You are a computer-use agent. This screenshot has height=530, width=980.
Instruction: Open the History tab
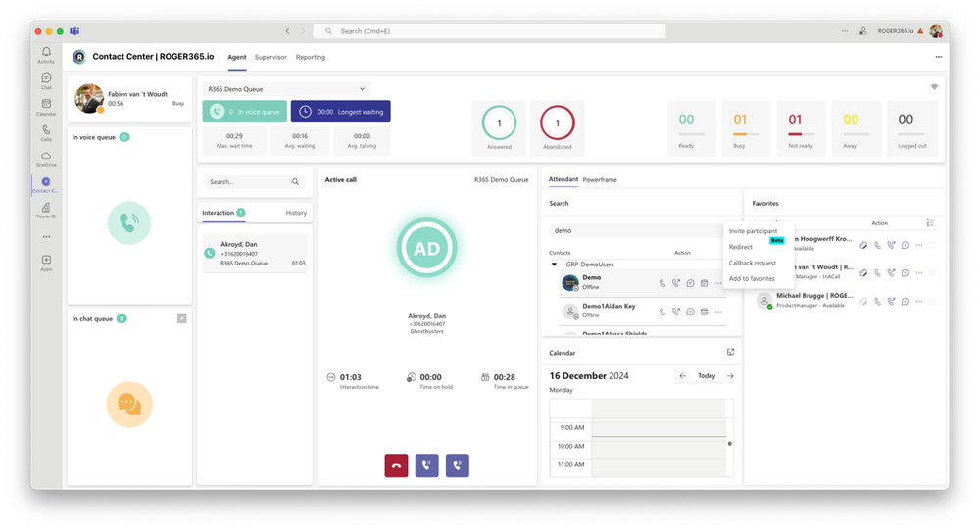click(x=296, y=213)
